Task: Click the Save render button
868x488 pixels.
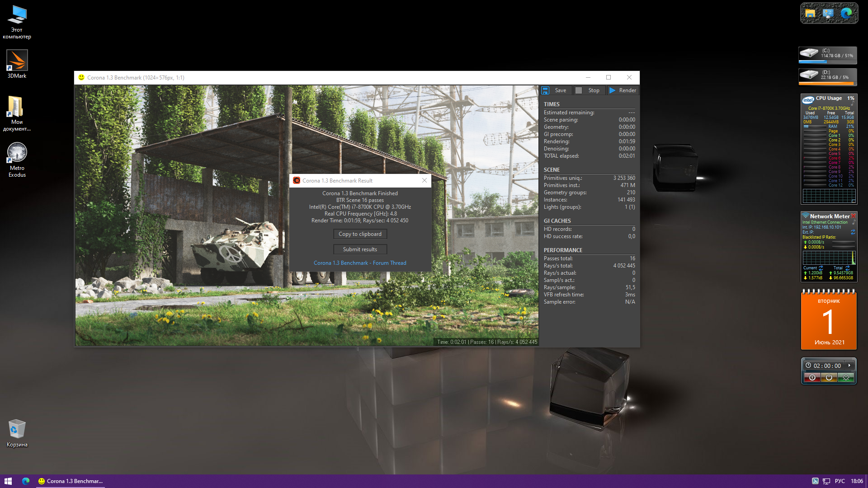Action: click(x=555, y=90)
